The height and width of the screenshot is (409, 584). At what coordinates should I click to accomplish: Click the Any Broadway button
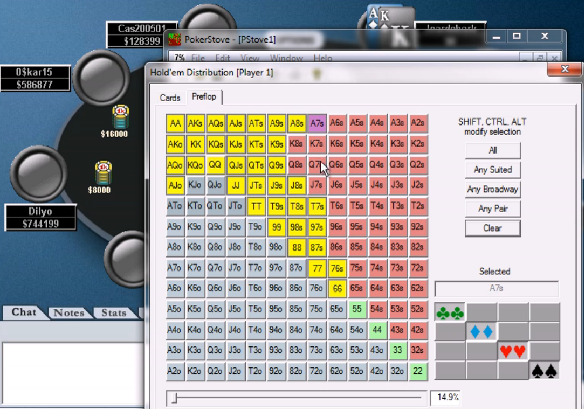492,189
